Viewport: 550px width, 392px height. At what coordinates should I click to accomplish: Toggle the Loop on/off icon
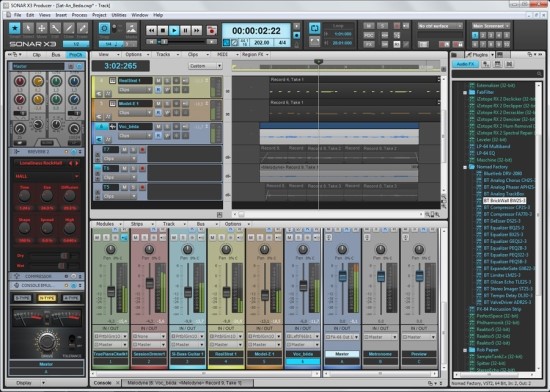tap(315, 28)
